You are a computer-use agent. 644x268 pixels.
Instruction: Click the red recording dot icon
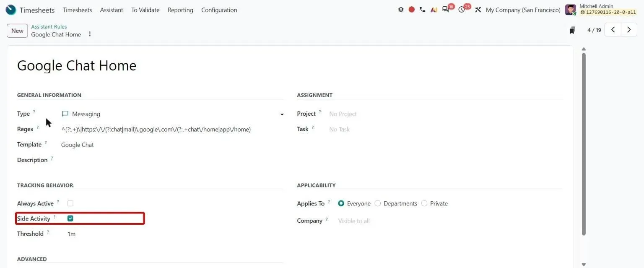point(412,10)
